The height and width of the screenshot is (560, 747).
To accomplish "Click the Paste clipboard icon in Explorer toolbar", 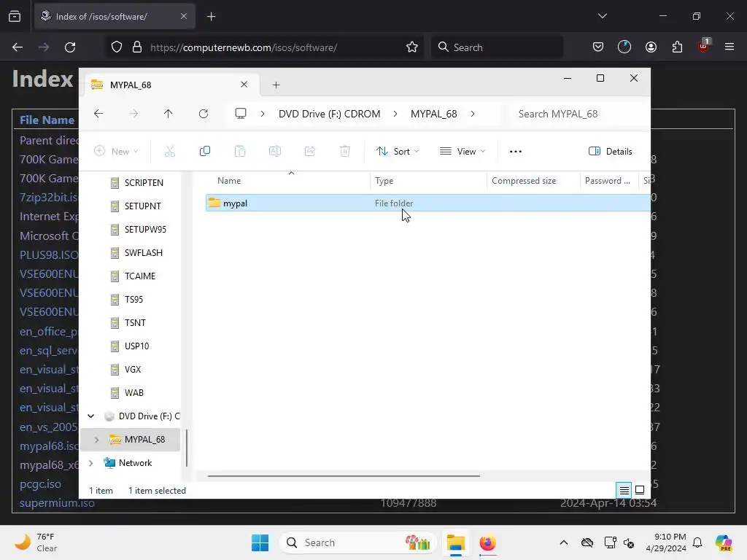I will [239, 152].
